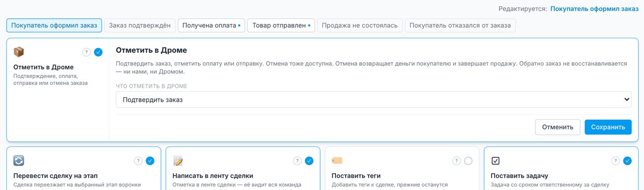Click the sync icon of Перевести сделку на этап
Screen dimensions: 644x190
(19, 161)
